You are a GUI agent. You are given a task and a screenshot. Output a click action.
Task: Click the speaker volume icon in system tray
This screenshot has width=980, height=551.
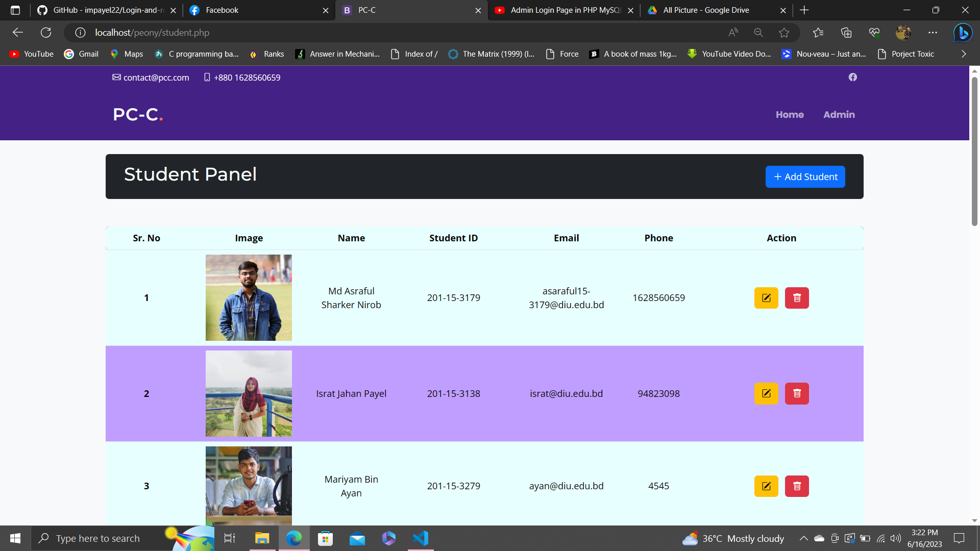point(896,538)
